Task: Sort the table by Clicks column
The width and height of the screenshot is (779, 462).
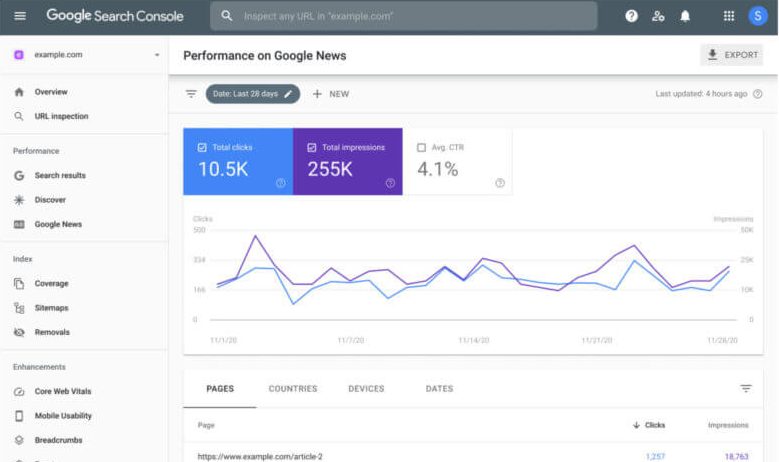Action: 649,425
